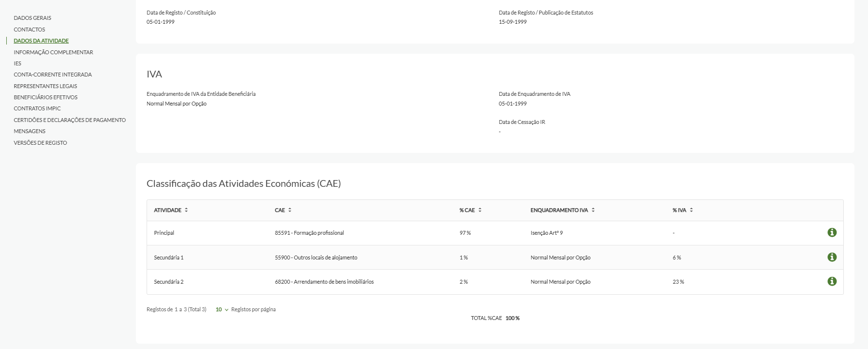Open Contactos in side menu
Screen dimensions: 868x349
coord(29,30)
